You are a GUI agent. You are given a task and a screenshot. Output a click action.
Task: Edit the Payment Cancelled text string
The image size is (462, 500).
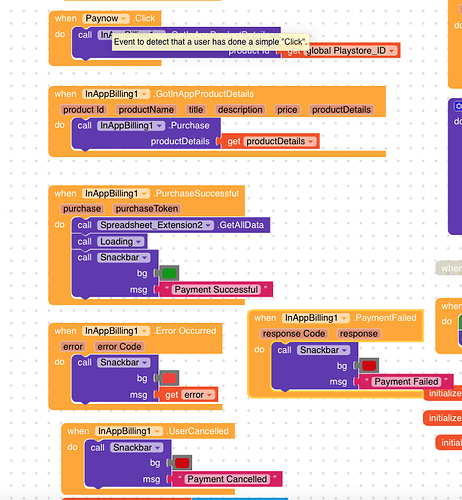tap(227, 479)
